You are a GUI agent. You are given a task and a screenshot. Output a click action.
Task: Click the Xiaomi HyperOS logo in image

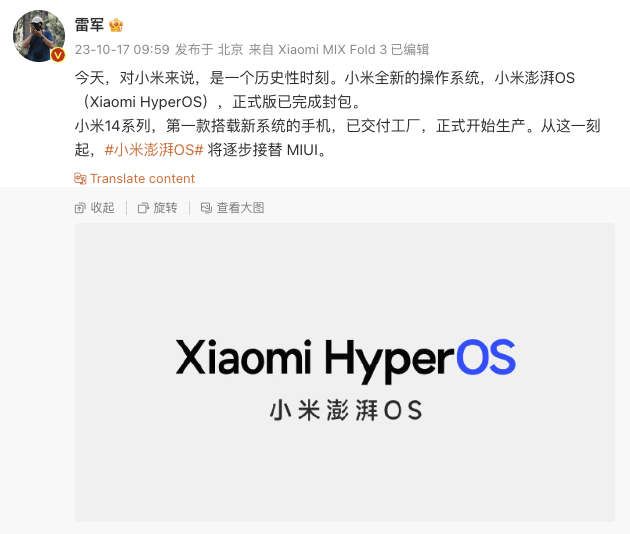[x=346, y=359]
